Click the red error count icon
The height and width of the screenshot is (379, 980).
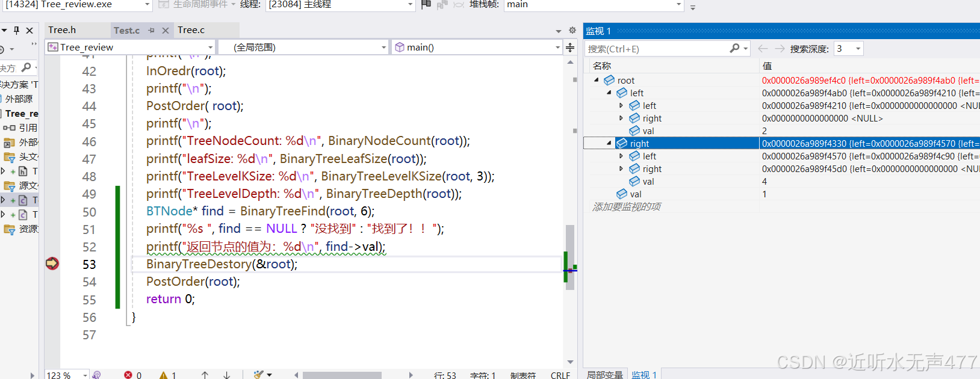pos(128,375)
